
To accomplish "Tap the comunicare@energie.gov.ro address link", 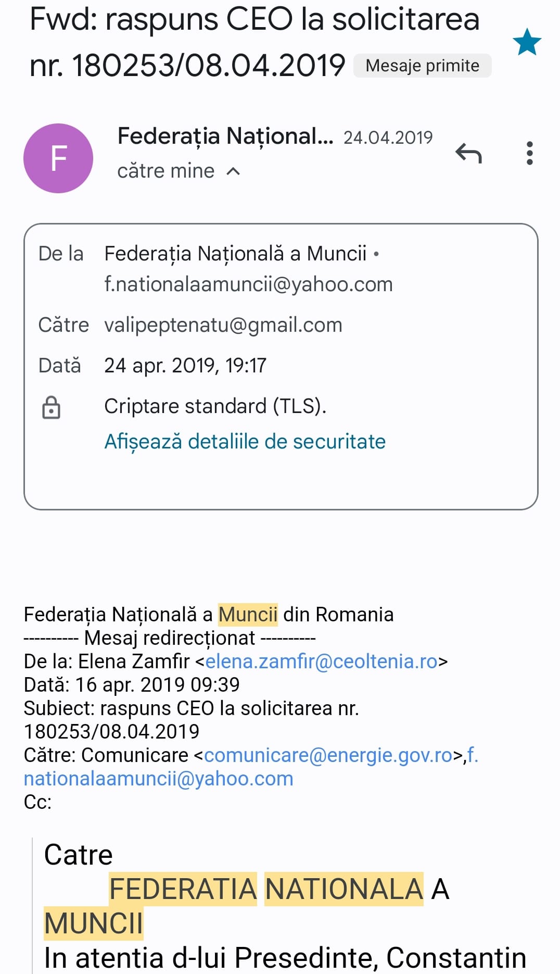I will tap(328, 755).
